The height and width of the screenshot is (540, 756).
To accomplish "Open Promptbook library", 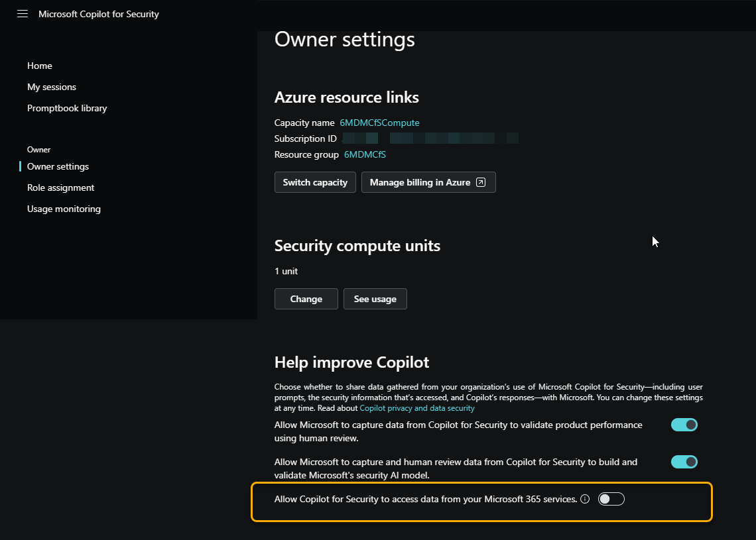I will [67, 109].
